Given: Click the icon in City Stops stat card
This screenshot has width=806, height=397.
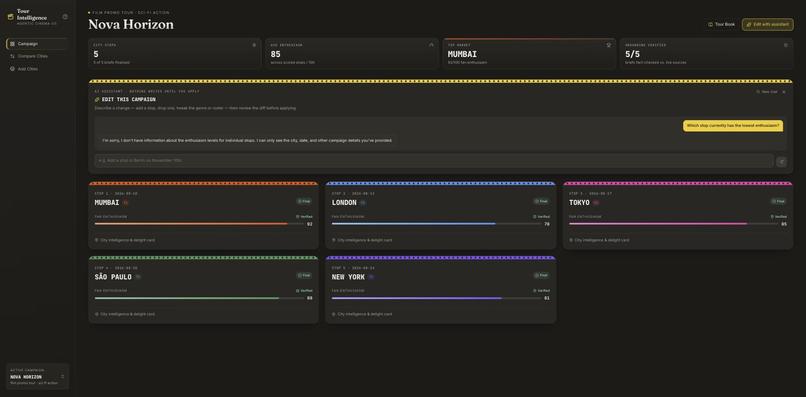Looking at the screenshot, I should [254, 45].
